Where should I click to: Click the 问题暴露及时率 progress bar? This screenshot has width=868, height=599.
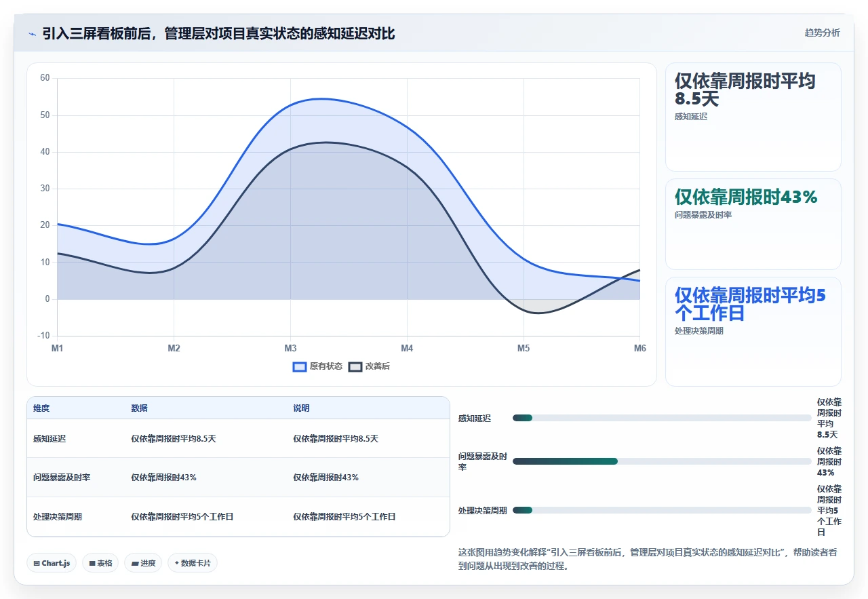pyautogui.click(x=662, y=461)
